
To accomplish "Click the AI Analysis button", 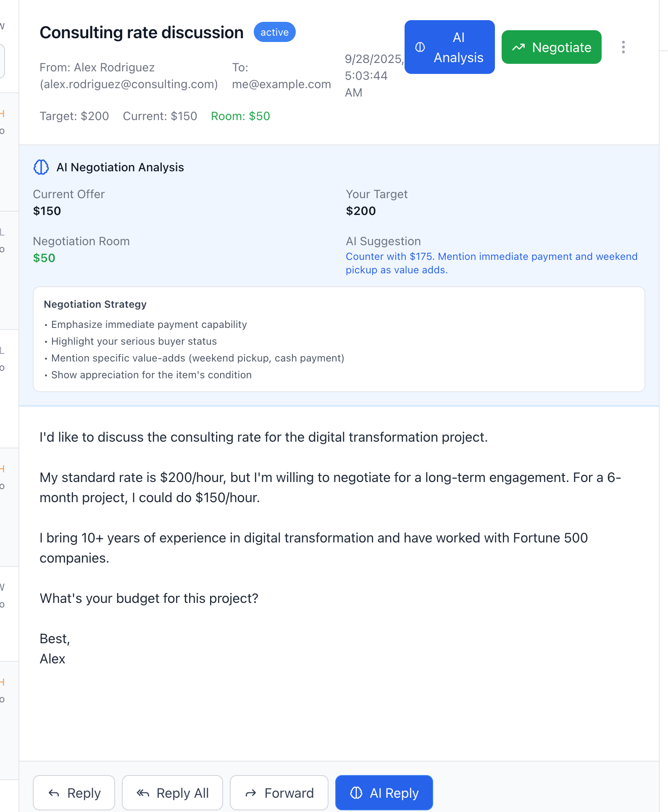I will coord(450,47).
